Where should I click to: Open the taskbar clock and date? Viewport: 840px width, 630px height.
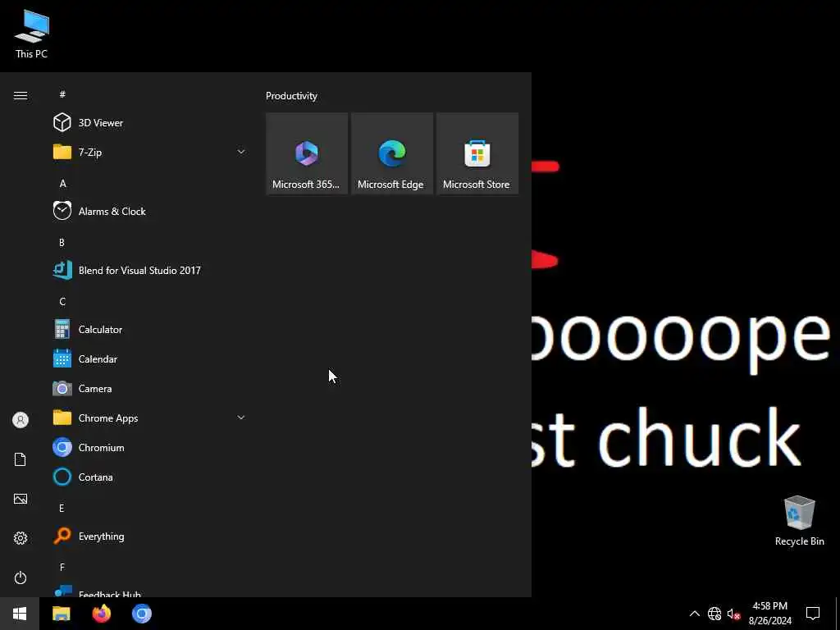769,614
